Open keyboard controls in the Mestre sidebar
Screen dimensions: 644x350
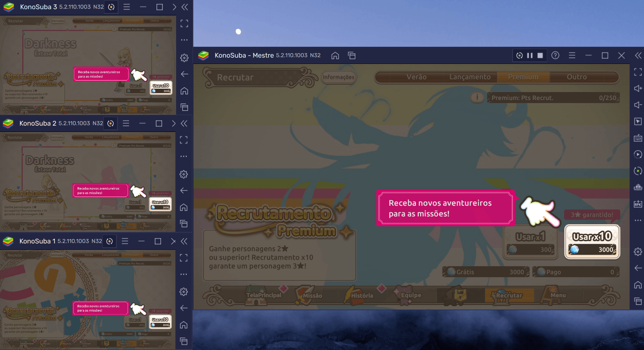(638, 138)
